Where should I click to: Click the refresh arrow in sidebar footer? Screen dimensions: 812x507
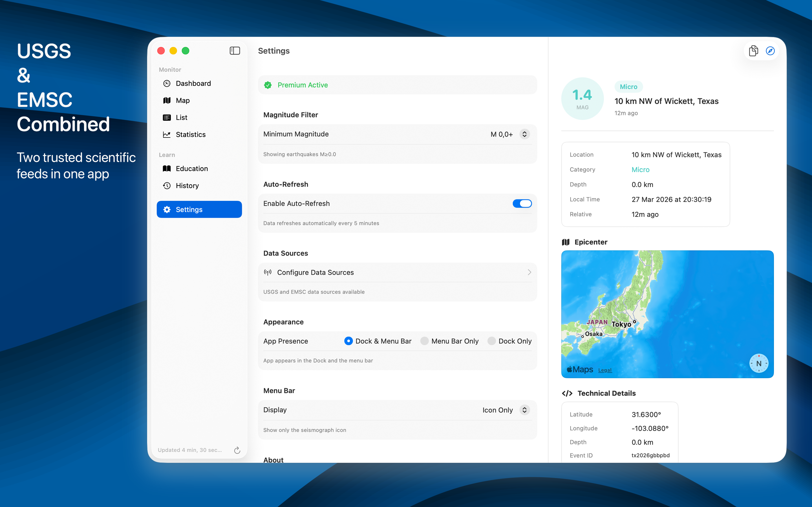[237, 450]
